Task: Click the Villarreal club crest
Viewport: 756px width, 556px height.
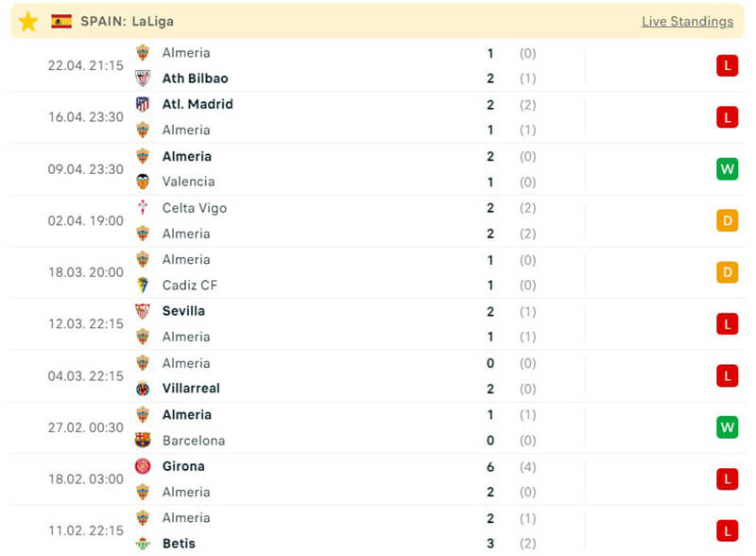Action: click(x=143, y=389)
